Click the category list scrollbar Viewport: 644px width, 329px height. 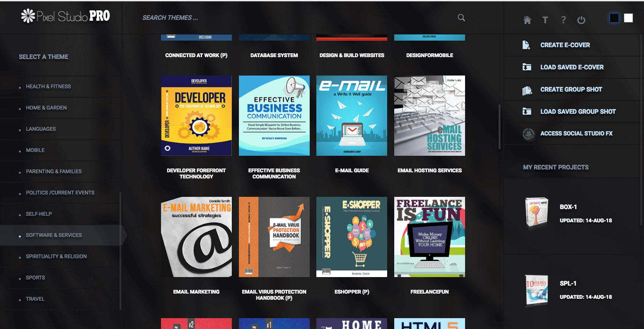120,250
